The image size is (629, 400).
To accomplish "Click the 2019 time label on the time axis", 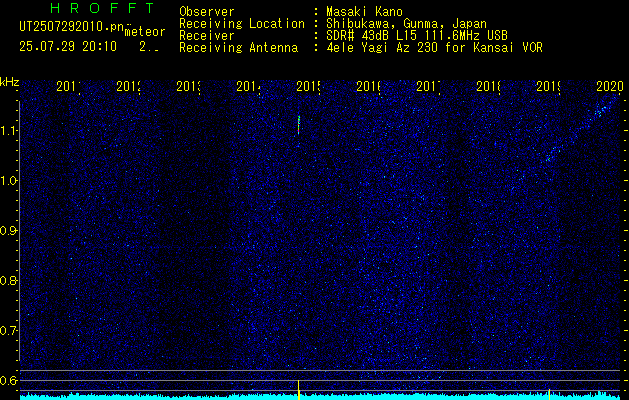I will (548, 86).
